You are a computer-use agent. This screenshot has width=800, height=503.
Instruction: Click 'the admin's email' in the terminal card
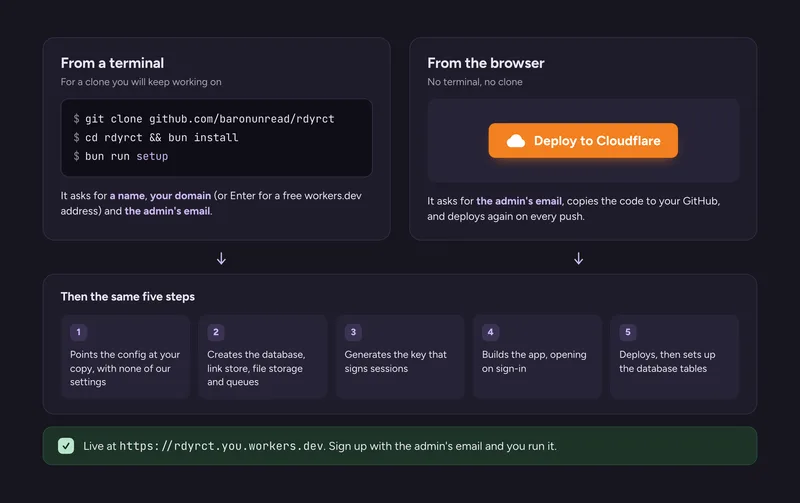(167, 211)
